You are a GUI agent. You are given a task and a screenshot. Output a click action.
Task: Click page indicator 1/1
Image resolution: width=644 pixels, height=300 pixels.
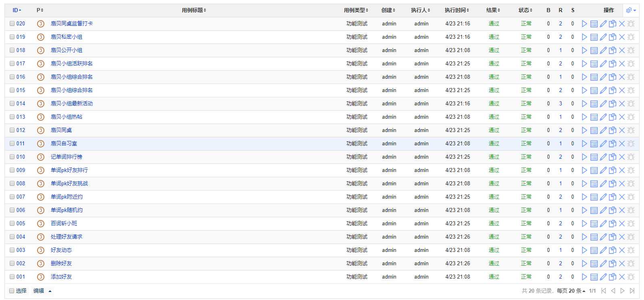pos(592,291)
